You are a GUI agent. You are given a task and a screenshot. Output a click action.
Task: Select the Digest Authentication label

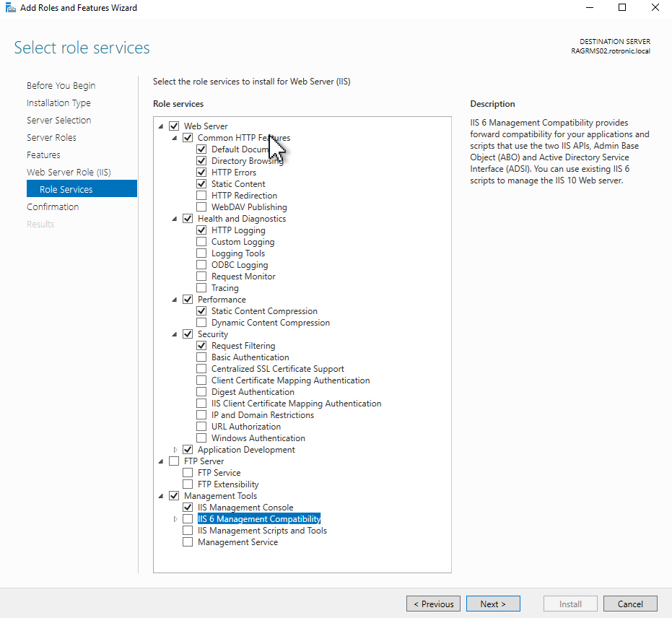point(253,392)
